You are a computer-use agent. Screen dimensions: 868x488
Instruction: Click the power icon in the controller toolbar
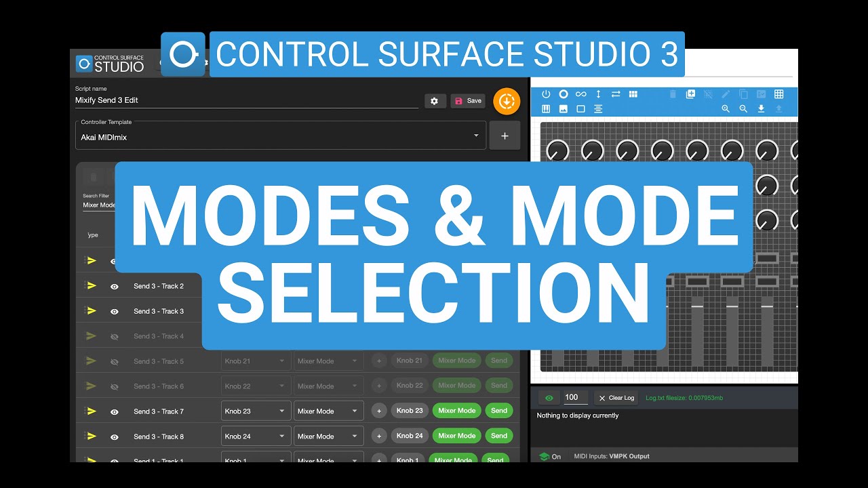click(546, 94)
